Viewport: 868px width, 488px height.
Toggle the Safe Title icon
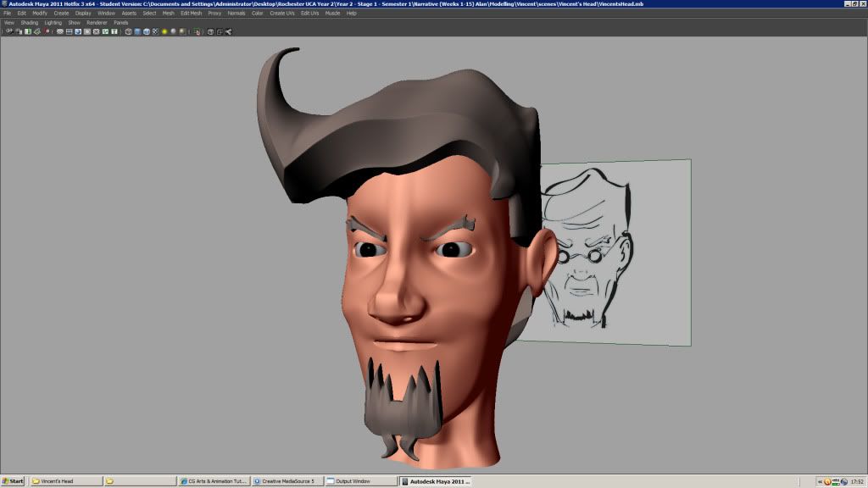pos(114,31)
